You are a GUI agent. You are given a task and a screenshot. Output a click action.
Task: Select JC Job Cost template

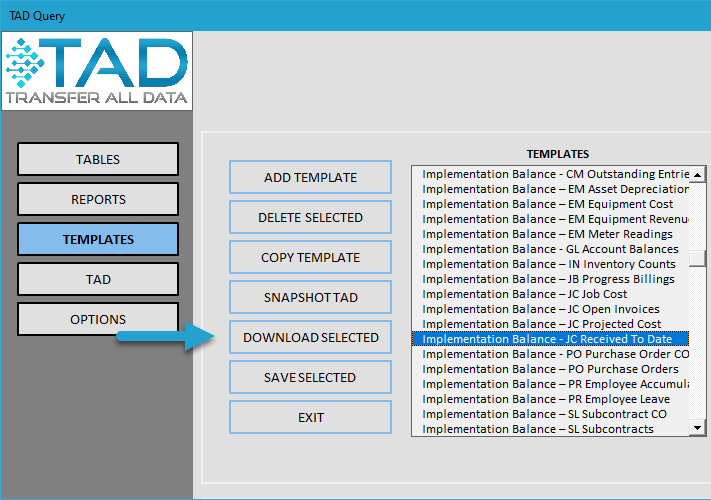pyautogui.click(x=550, y=294)
